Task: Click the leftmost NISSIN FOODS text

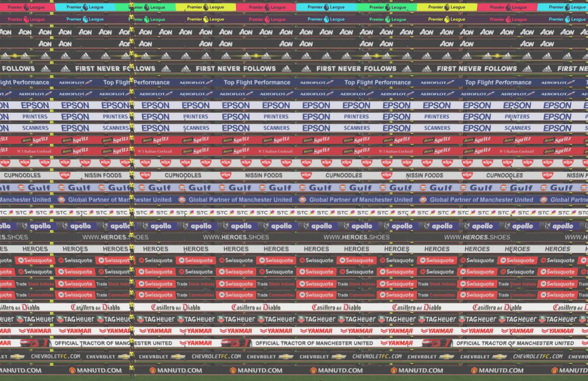Action: tap(103, 175)
